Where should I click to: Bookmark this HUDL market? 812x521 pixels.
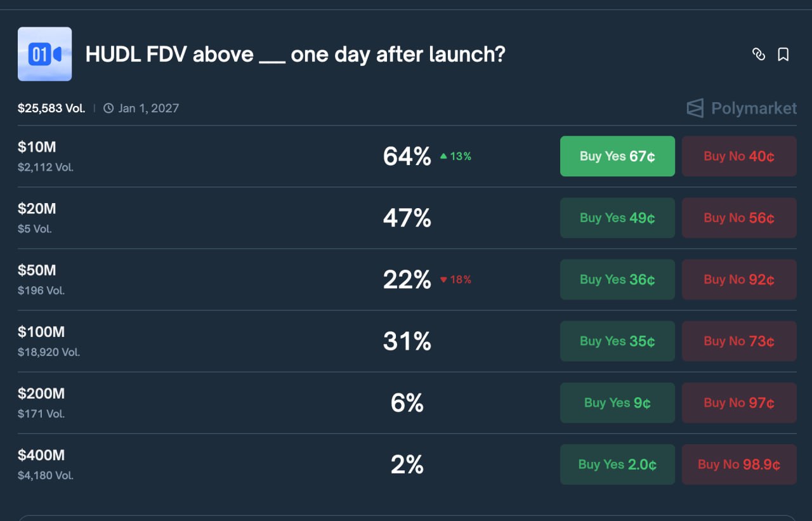pyautogui.click(x=783, y=55)
